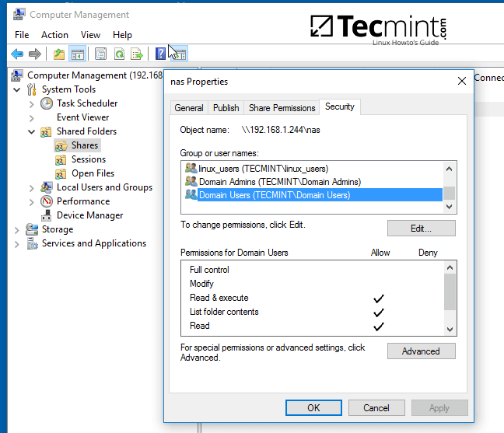
Task: Click the Edit... permissions button
Action: coord(421,229)
